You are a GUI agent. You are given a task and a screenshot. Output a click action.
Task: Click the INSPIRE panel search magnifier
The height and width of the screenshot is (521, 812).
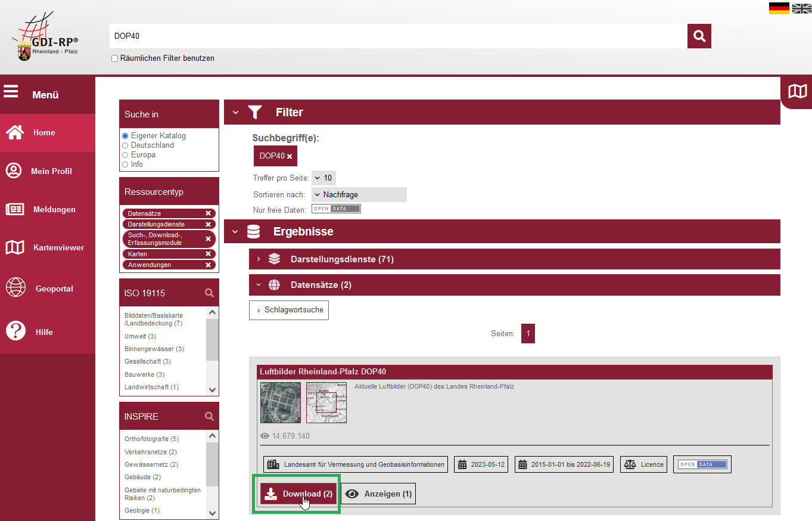point(209,416)
